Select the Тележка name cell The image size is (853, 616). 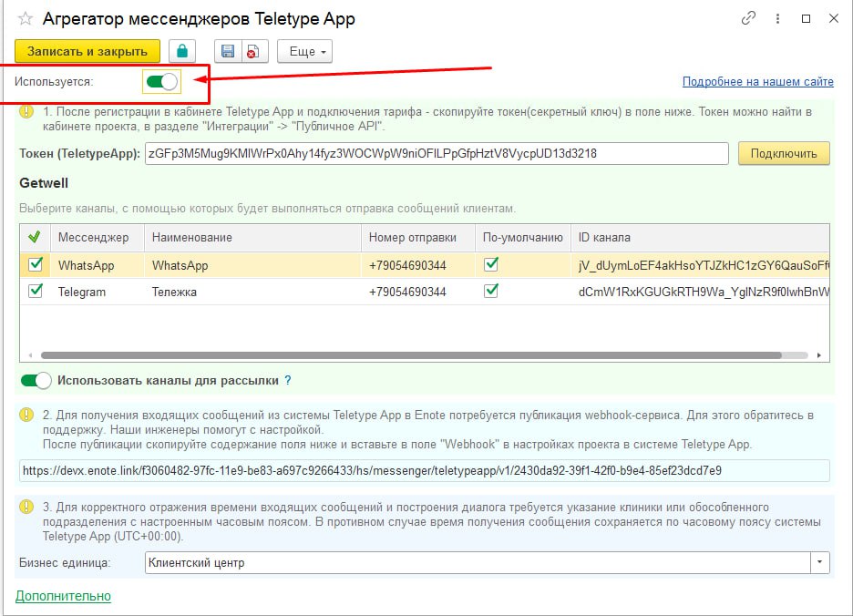click(252, 292)
